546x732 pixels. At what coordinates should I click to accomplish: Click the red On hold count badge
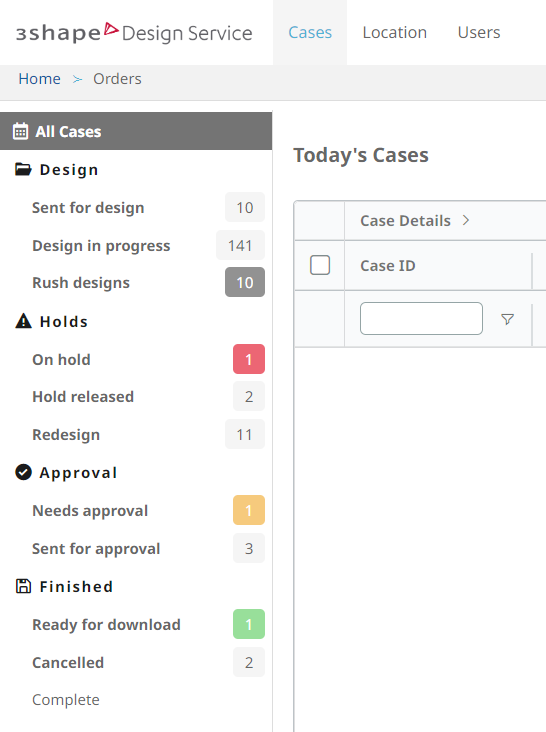[x=249, y=359]
